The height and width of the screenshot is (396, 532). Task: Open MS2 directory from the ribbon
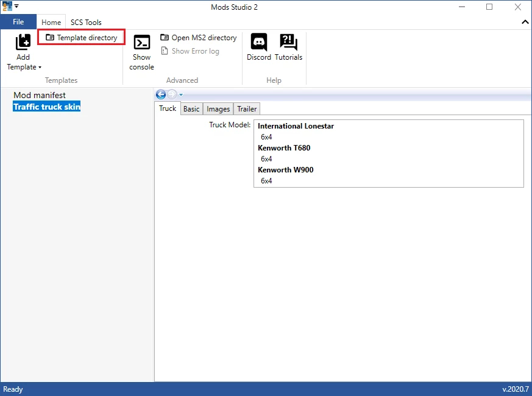point(198,38)
